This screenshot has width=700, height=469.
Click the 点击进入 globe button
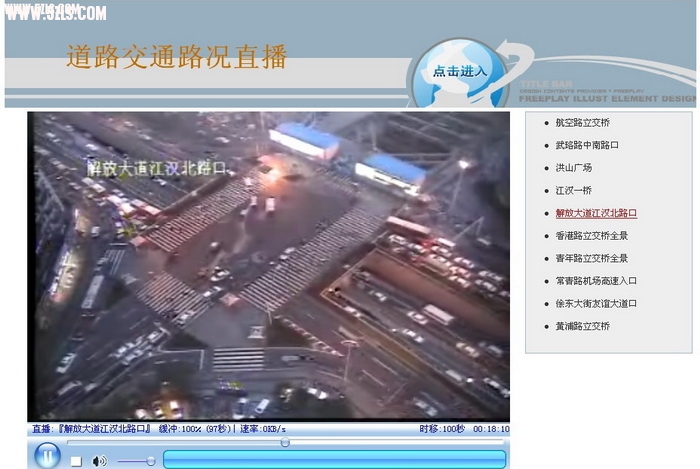[x=460, y=72]
